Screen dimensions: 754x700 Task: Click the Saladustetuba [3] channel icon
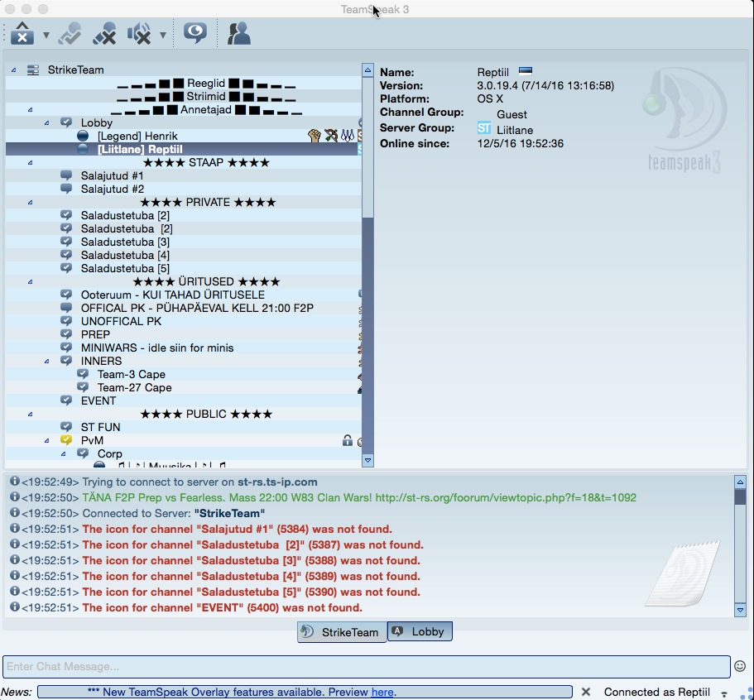66,242
